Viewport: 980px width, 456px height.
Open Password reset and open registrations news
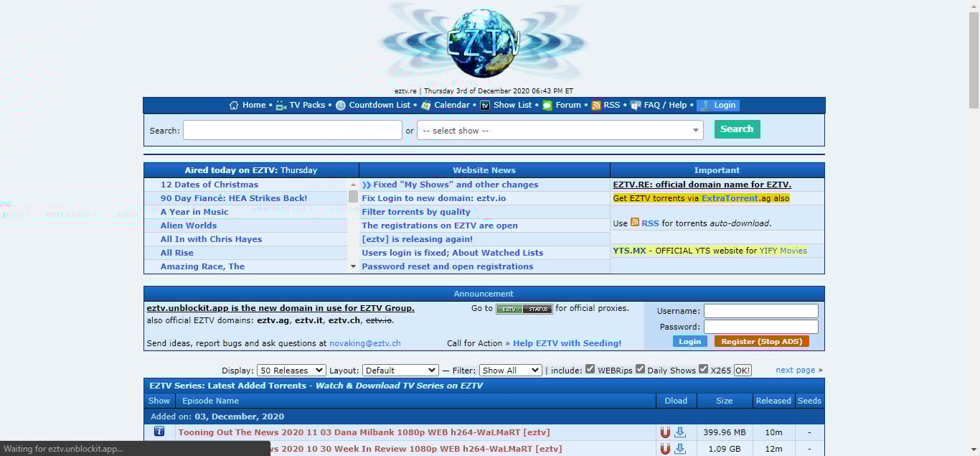[x=448, y=266]
